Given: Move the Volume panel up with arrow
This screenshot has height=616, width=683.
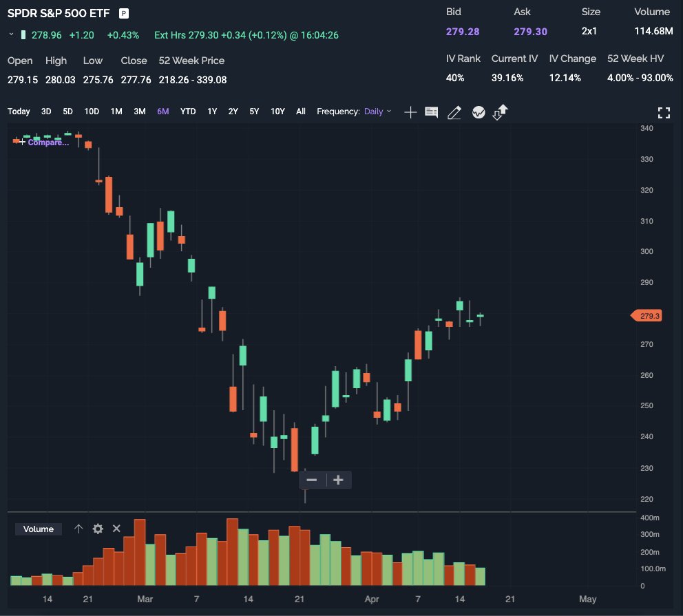Looking at the screenshot, I should tap(78, 529).
